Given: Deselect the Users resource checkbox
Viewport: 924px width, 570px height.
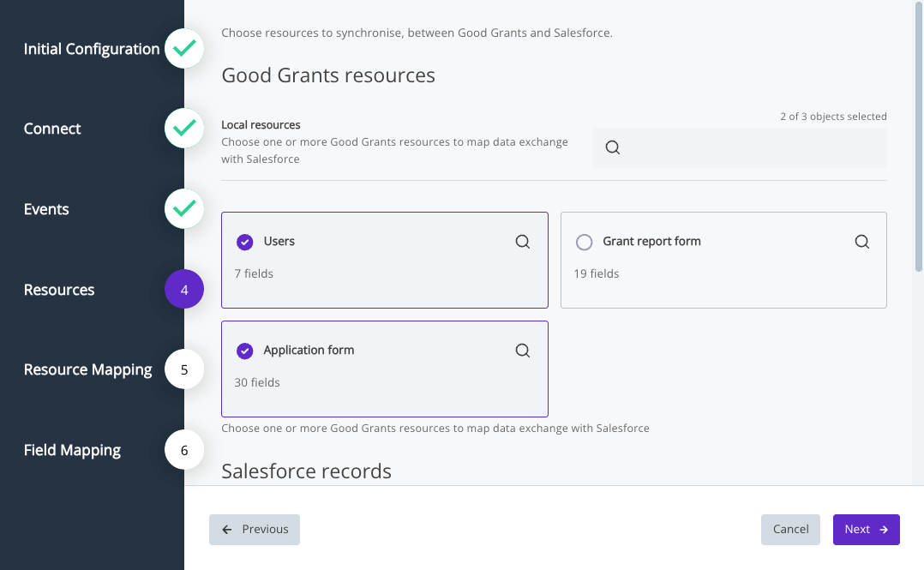Looking at the screenshot, I should (x=244, y=242).
